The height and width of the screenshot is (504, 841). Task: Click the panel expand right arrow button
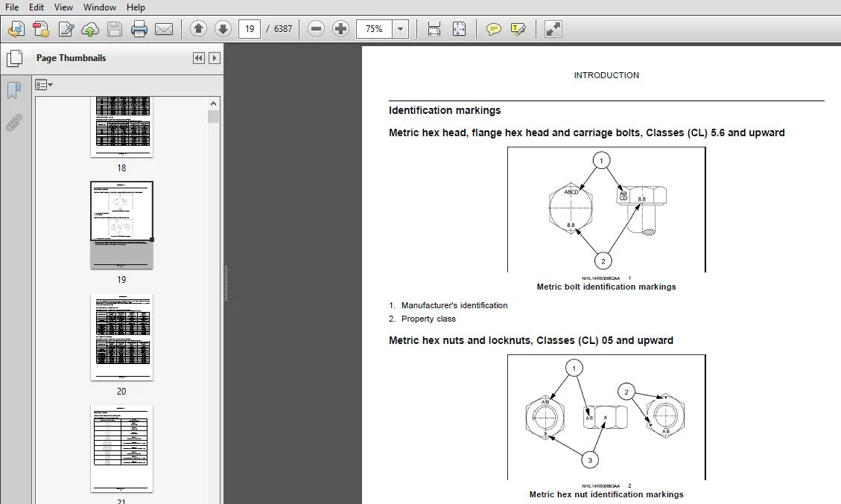214,58
